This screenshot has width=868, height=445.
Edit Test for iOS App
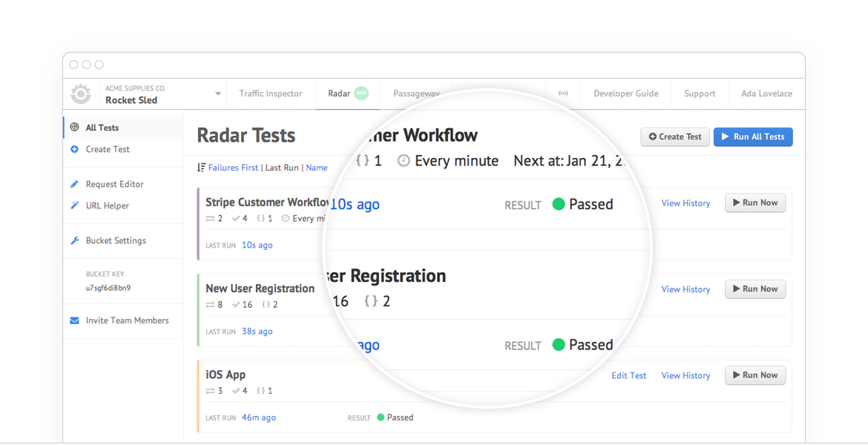(628, 375)
